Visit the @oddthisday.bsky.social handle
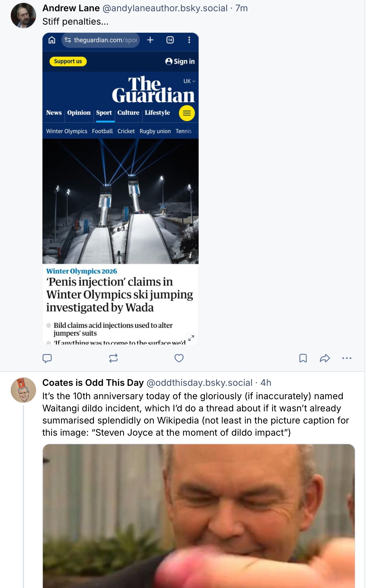This screenshot has height=588, width=366. coord(199,383)
